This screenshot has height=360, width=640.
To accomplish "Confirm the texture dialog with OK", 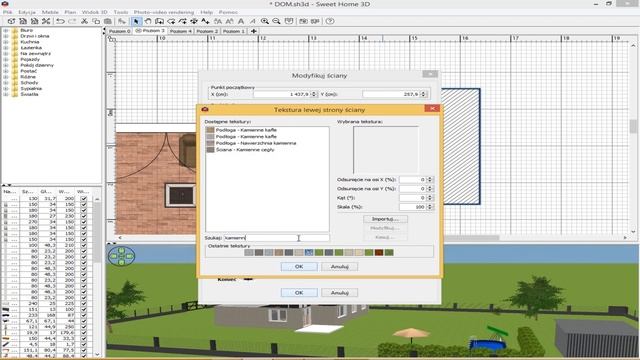I will 299,267.
